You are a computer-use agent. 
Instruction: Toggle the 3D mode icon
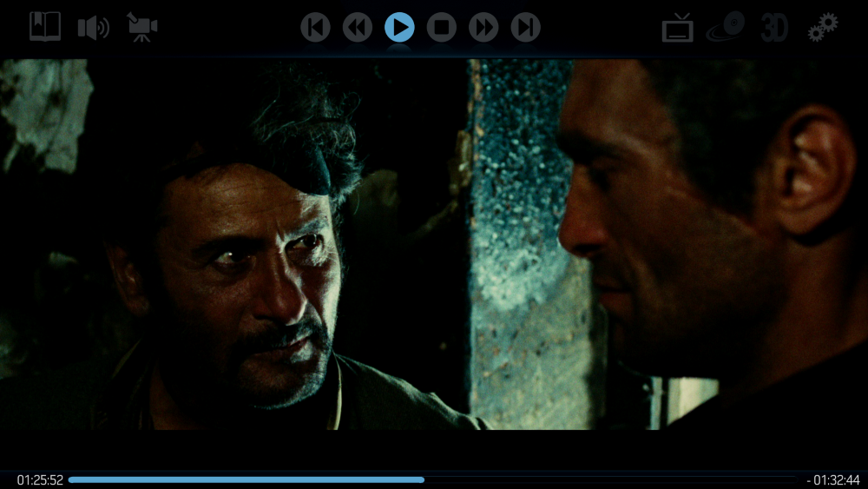774,28
